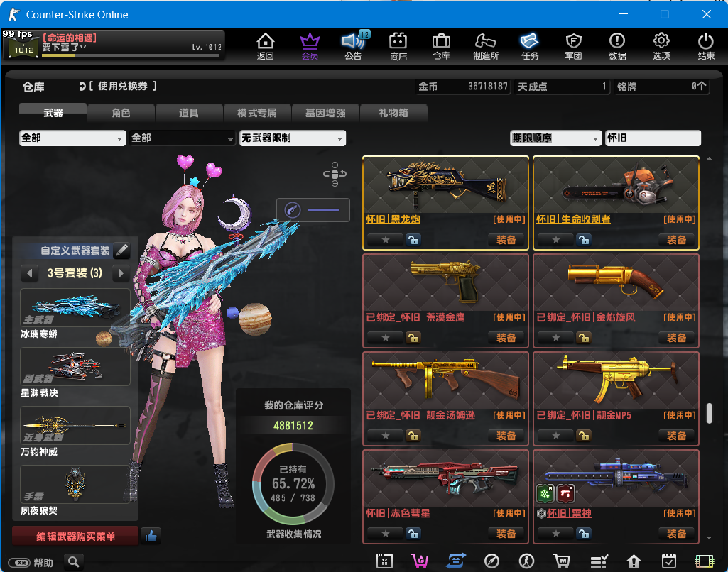Click the checklist icon in bottom bar

click(599, 561)
